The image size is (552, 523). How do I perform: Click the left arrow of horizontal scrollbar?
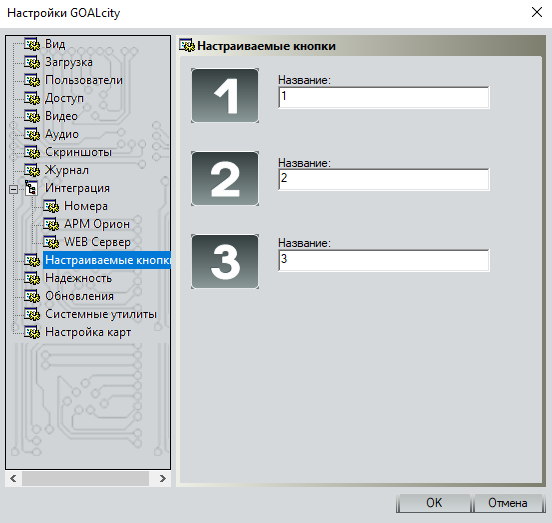(x=13, y=479)
